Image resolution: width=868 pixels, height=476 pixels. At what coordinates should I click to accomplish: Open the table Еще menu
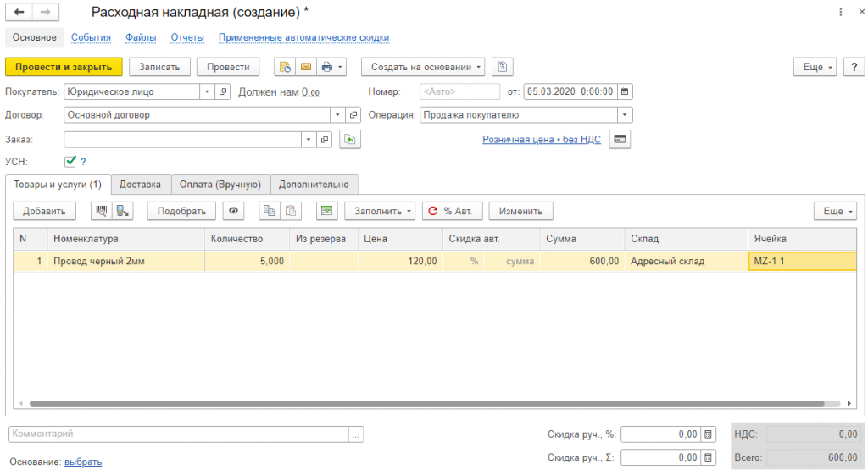click(835, 211)
